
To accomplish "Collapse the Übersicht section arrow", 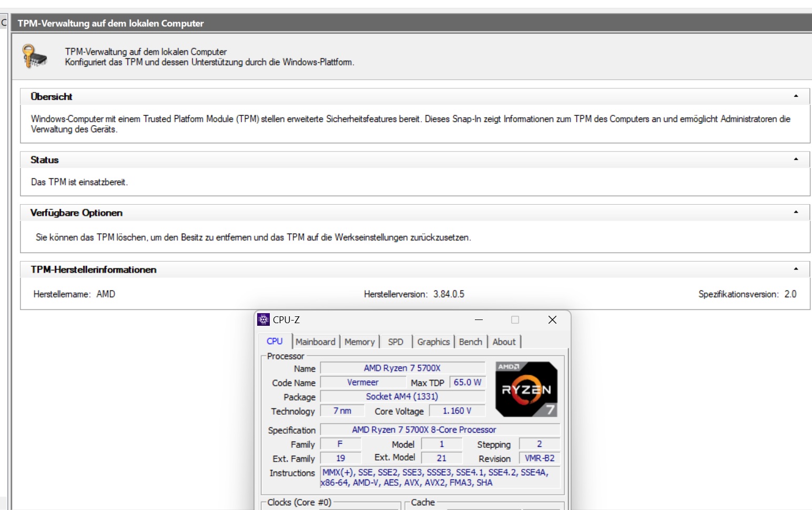I will click(796, 96).
